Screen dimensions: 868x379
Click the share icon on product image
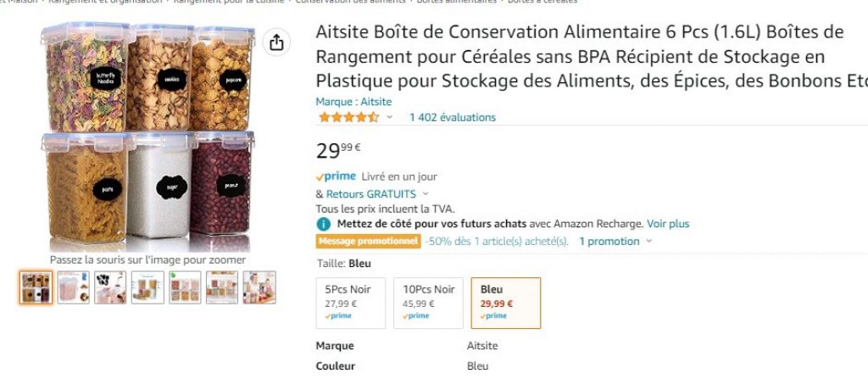click(276, 43)
